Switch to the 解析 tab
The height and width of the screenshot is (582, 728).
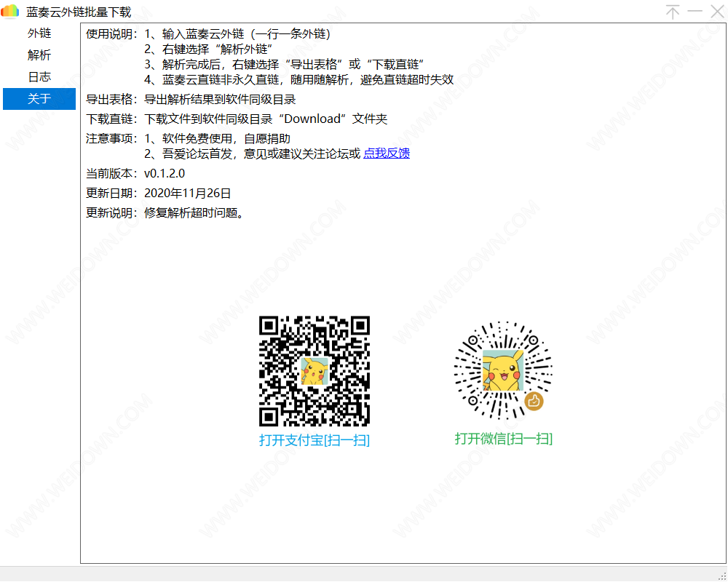(39, 55)
